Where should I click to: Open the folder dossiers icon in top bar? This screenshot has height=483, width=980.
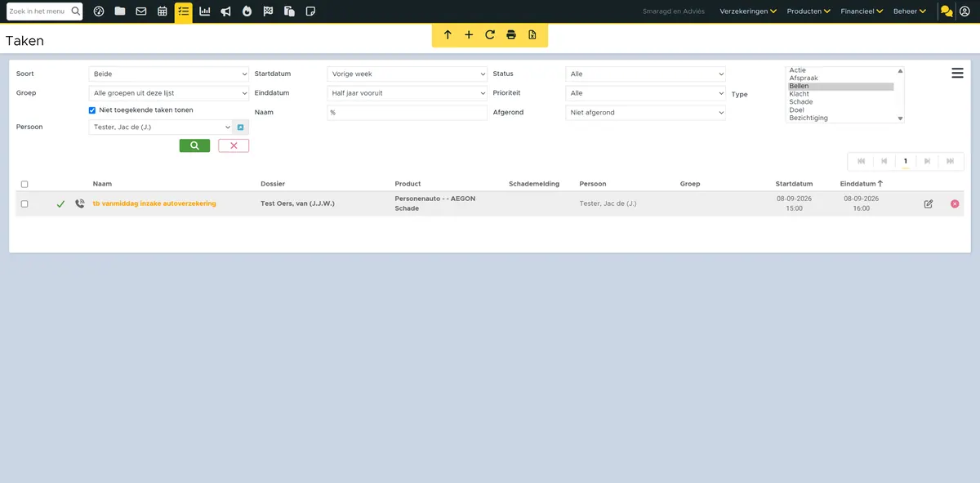click(120, 11)
